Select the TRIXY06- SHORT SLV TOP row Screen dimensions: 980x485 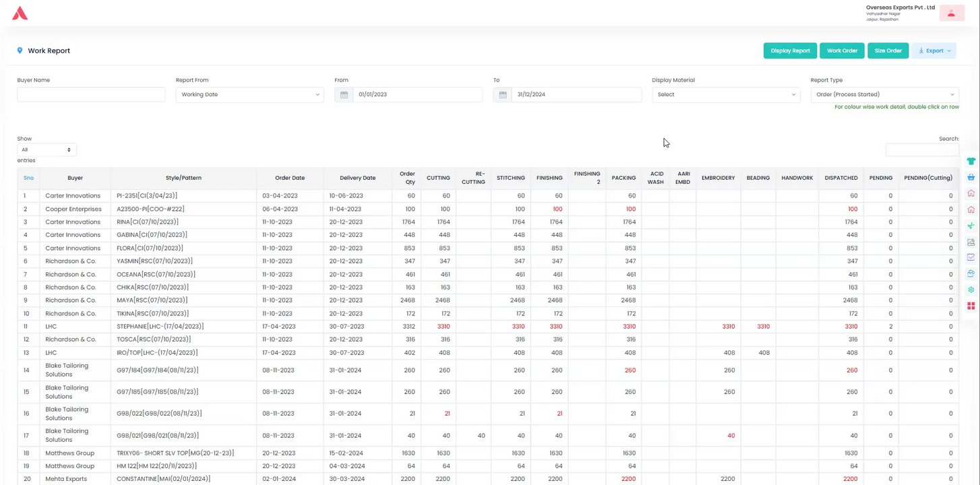tap(488, 453)
